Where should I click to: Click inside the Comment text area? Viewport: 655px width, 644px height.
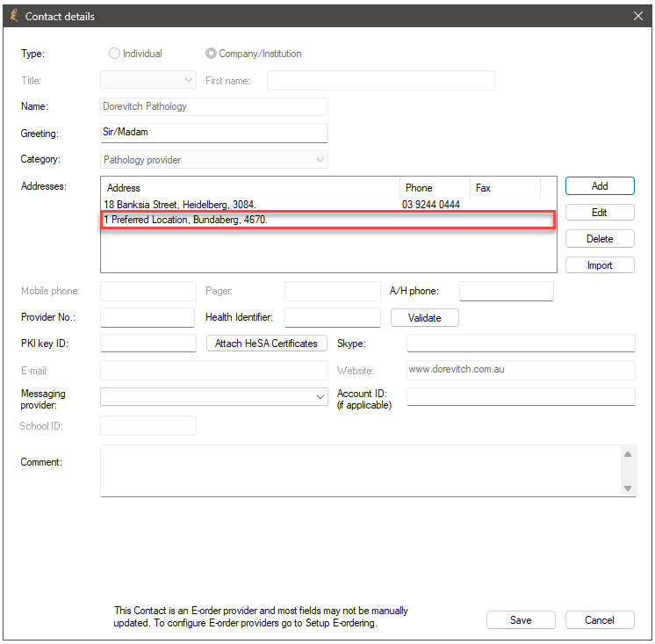click(360, 471)
